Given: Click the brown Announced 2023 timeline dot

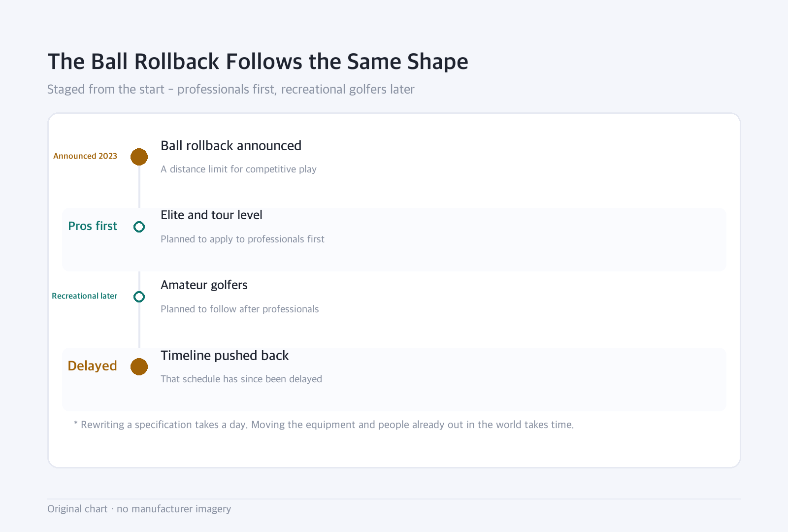Looking at the screenshot, I should [139, 157].
